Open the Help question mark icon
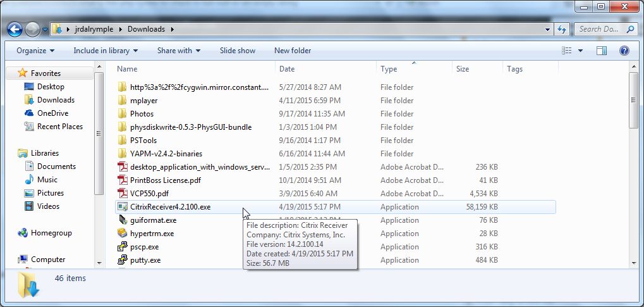Screen dimensions: 644x307 coord(623,51)
